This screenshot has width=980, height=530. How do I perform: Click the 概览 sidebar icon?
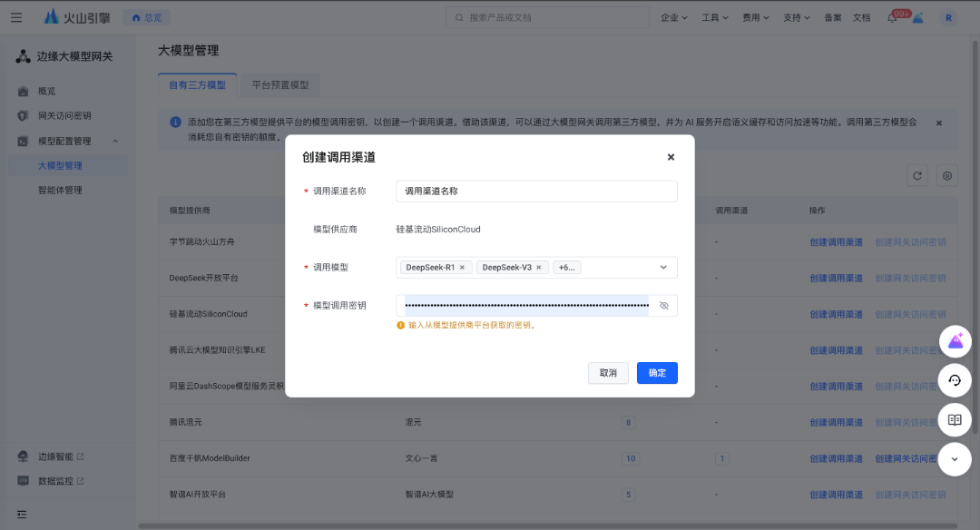[23, 92]
